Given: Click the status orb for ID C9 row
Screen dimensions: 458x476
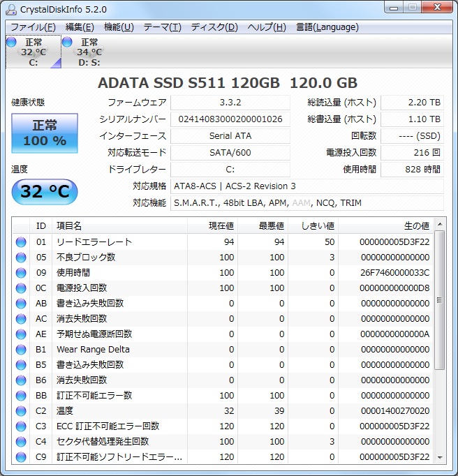Looking at the screenshot, I should pos(21,457).
